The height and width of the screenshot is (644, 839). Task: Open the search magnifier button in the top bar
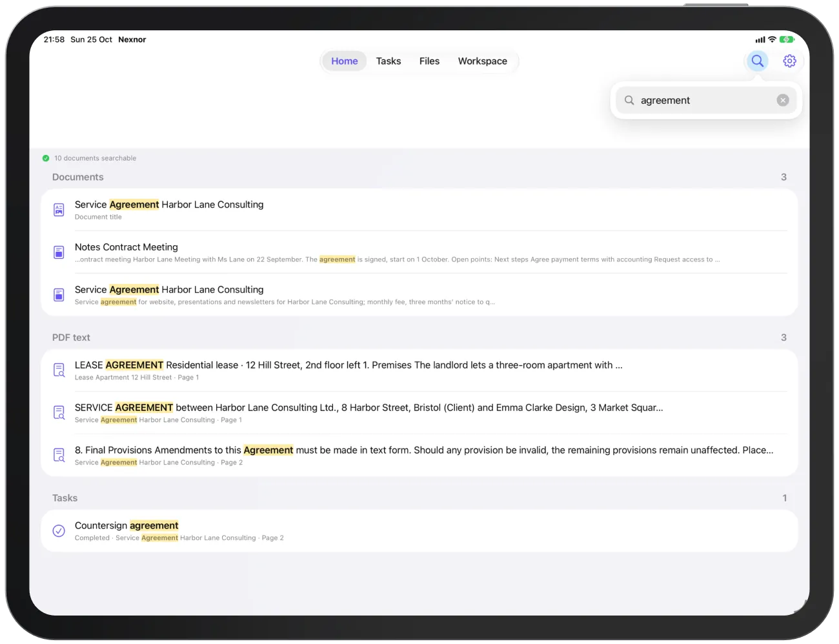click(x=757, y=61)
